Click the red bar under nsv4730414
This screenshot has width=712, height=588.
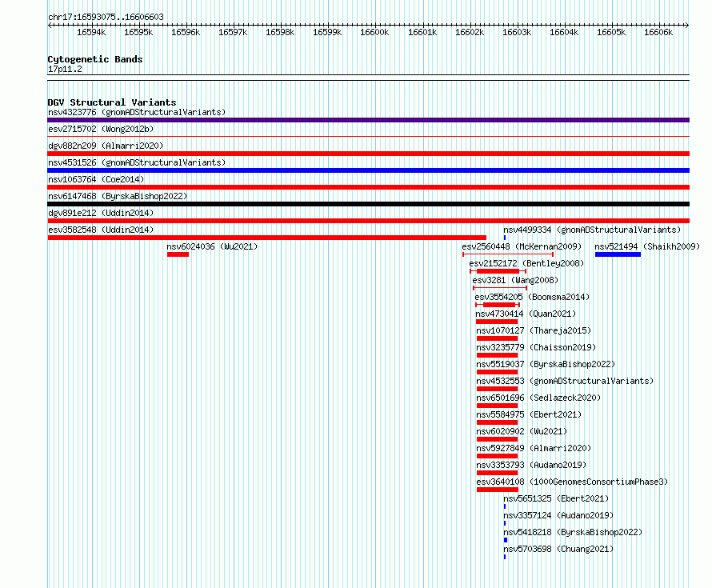[x=498, y=322]
